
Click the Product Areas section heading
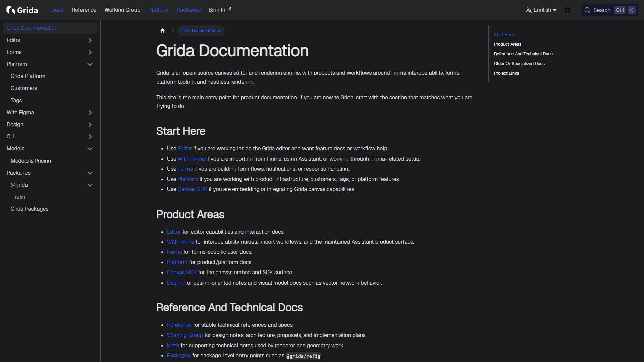(x=190, y=215)
